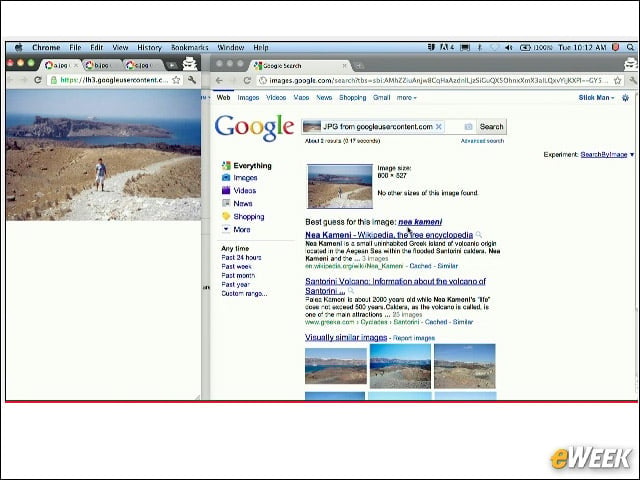Viewport: 640px width, 480px height.
Task: Open Advanced search link
Action: (x=482, y=141)
